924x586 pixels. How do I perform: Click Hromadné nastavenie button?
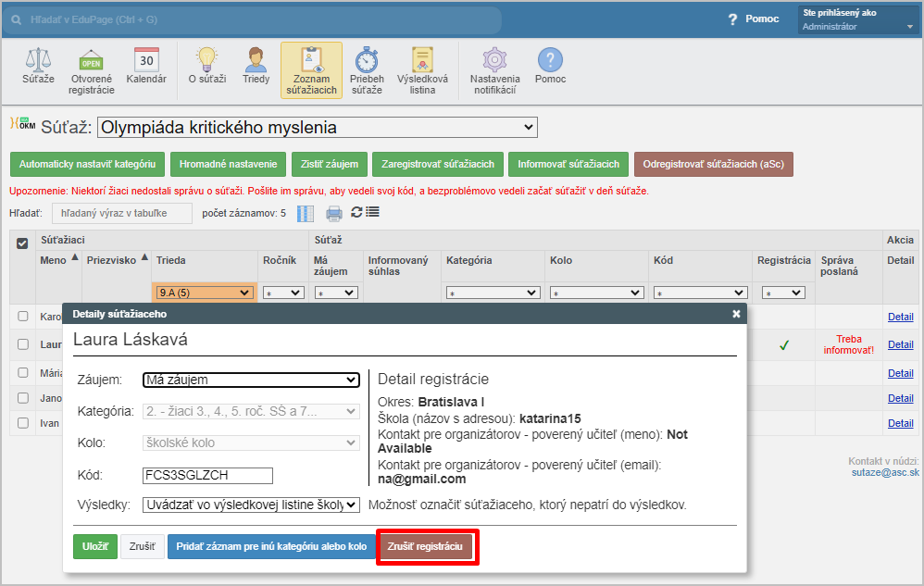tap(228, 164)
